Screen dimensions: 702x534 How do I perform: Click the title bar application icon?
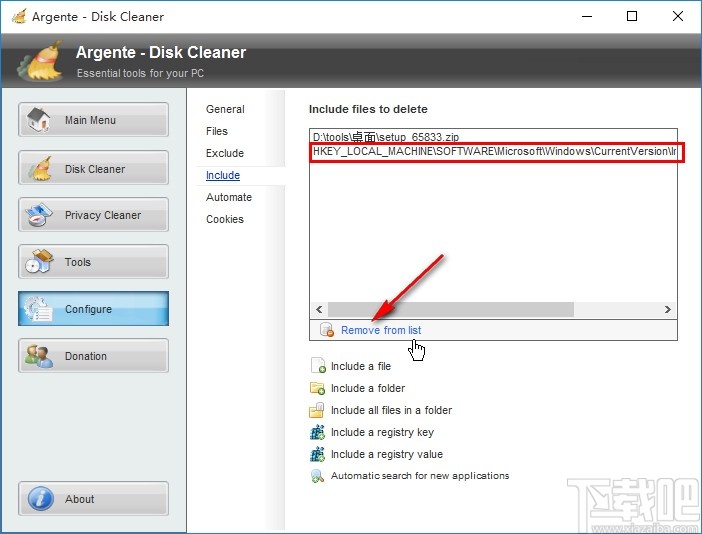(19, 17)
